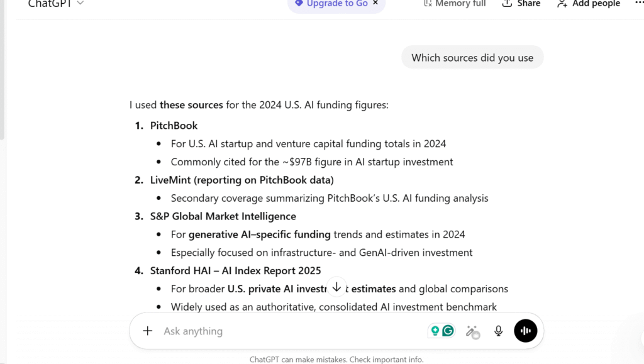
Task: Click the microphone dictation icon
Action: click(498, 331)
